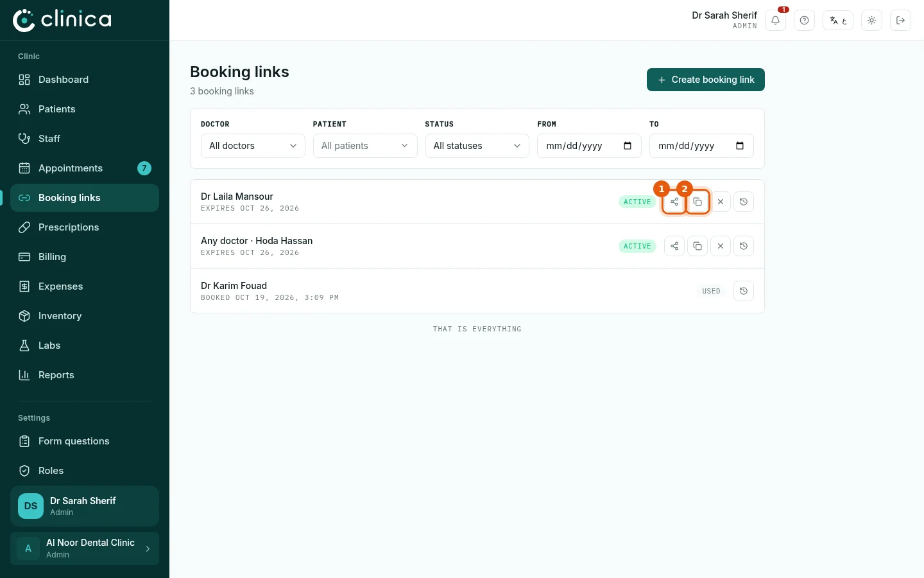
Task: Open the Patients page
Action: click(x=85, y=109)
